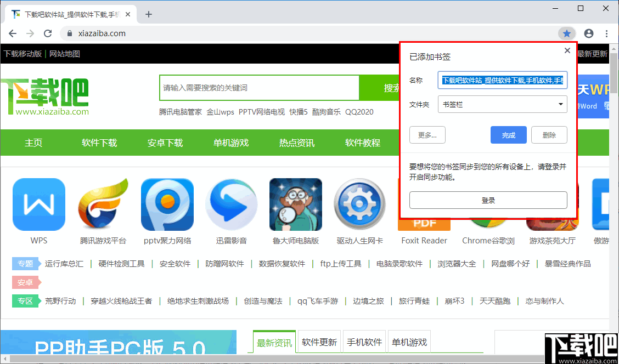Click the 腾讯游戏平台 icon
This screenshot has height=364, width=619.
(x=103, y=204)
